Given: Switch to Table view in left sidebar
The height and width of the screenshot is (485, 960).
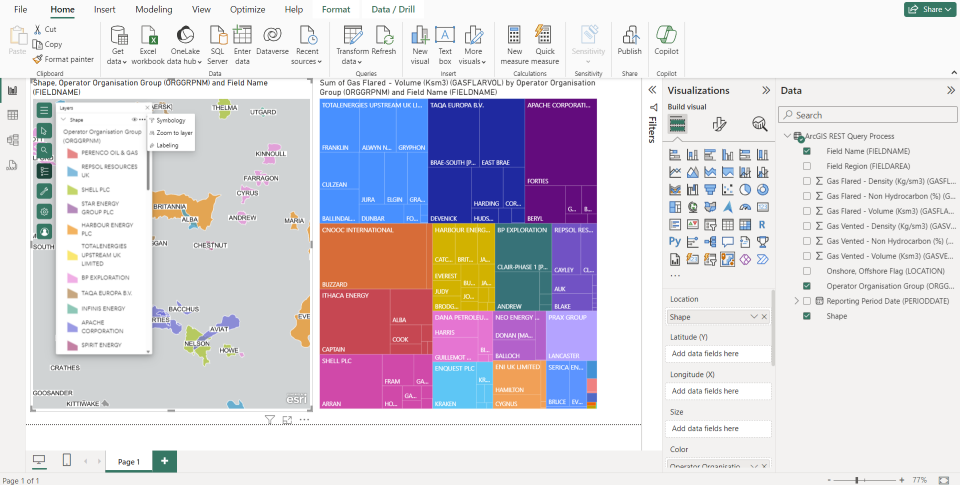Looking at the screenshot, I should [12, 115].
